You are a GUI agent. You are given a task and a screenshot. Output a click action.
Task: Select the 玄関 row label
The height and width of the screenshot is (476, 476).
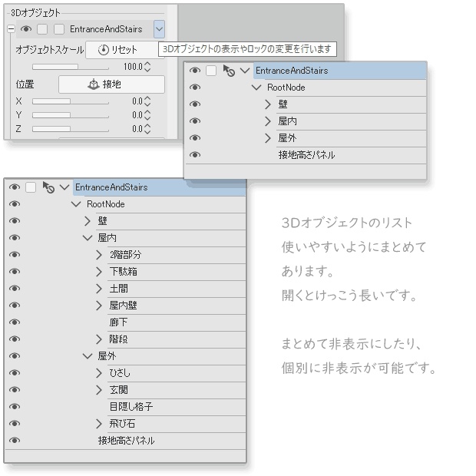(119, 390)
